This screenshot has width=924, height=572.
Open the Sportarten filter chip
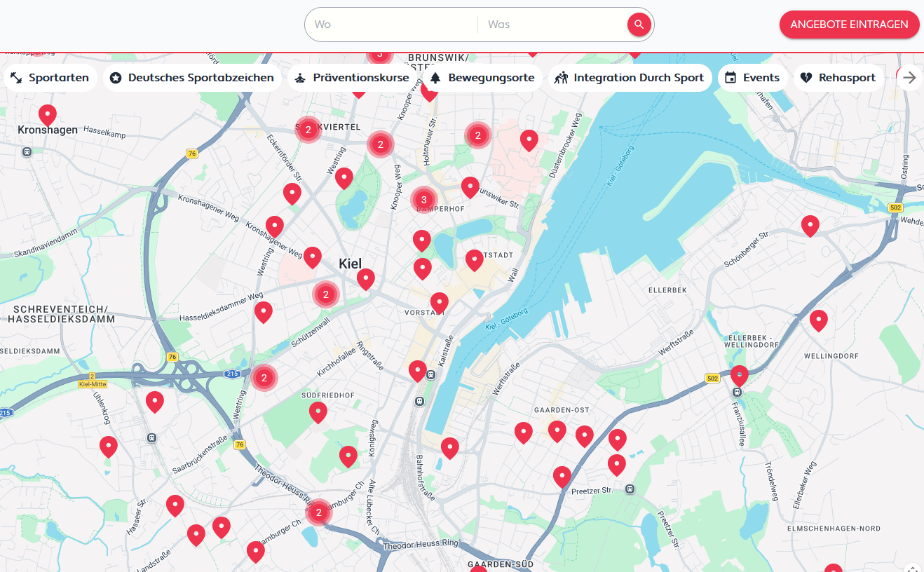[50, 78]
